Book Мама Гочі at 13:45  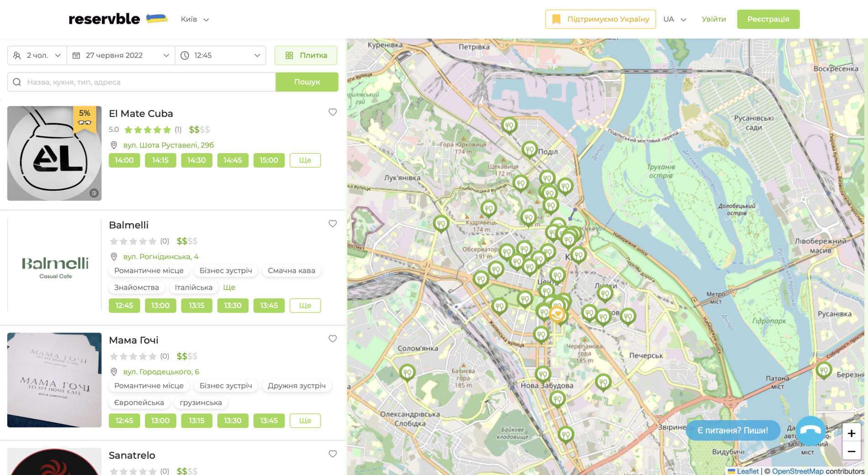click(x=269, y=421)
